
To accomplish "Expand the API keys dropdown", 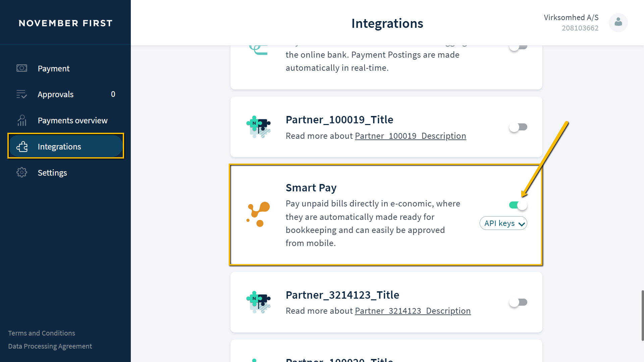I will 503,223.
